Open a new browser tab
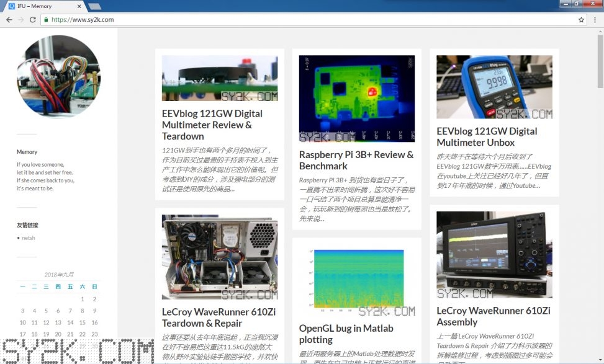The image size is (604, 364). coord(94,6)
